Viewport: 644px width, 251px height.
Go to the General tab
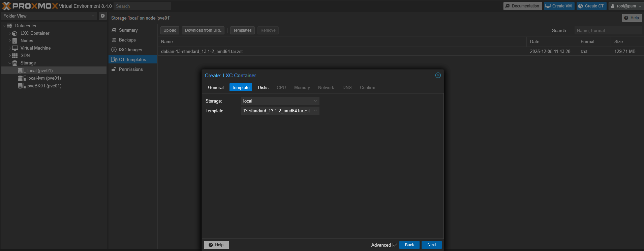click(216, 87)
